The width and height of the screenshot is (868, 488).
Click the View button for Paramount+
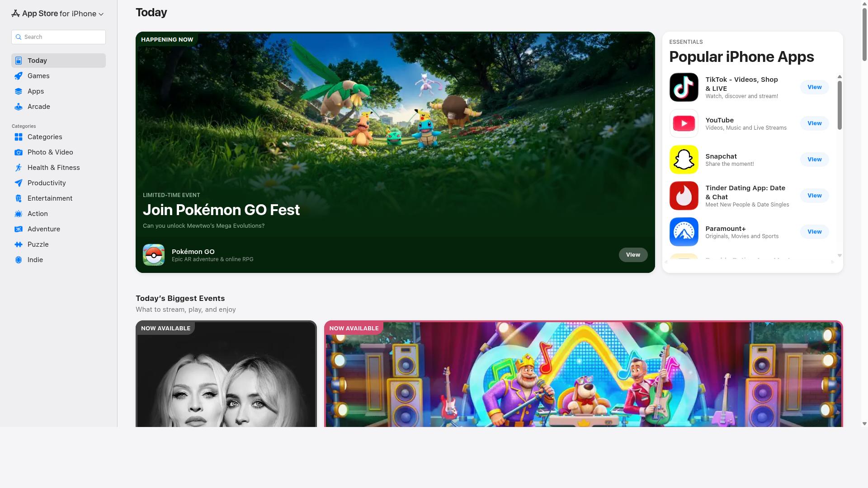814,232
